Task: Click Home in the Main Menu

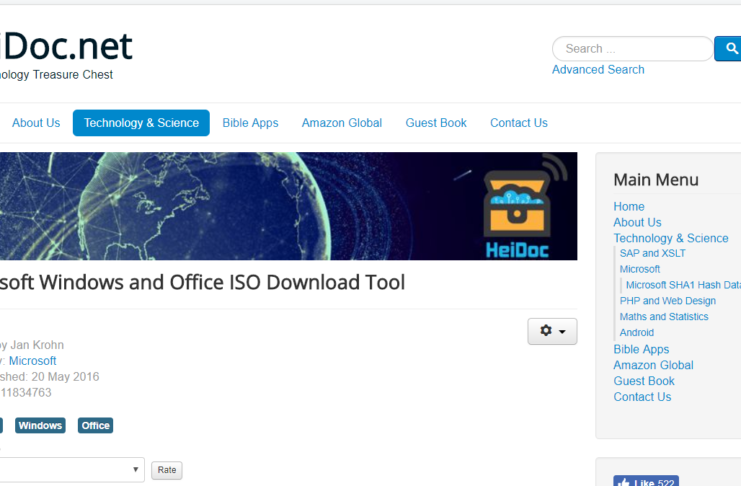Action: tap(629, 207)
